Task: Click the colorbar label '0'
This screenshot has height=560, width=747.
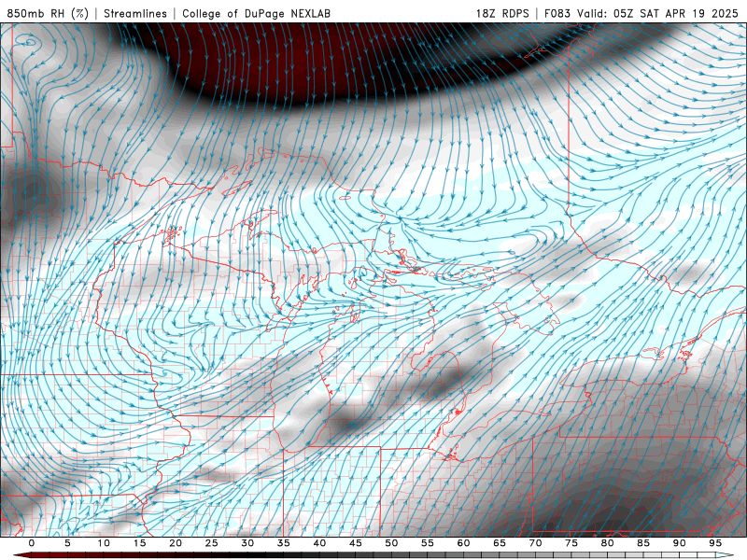Action: point(32,543)
